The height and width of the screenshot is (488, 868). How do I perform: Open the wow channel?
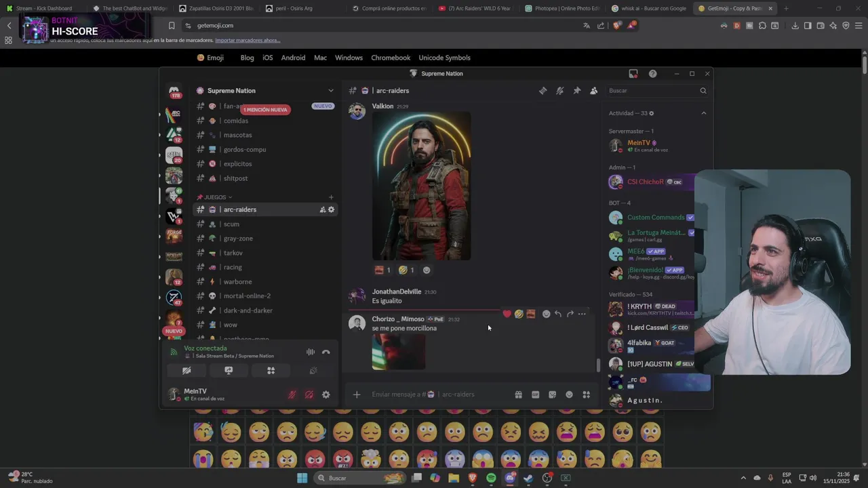point(264,325)
